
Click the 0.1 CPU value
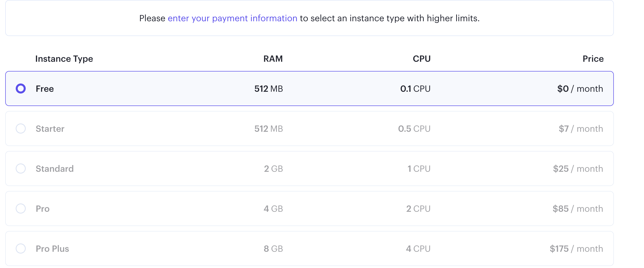415,89
